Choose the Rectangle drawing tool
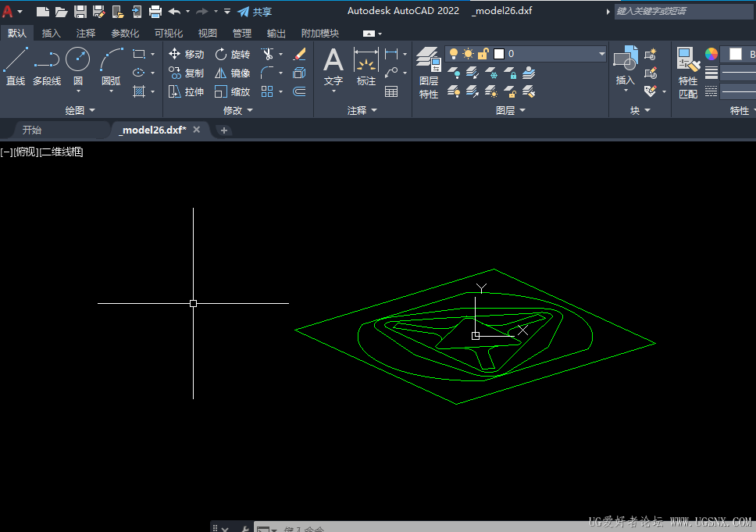756x532 pixels. pyautogui.click(x=139, y=54)
